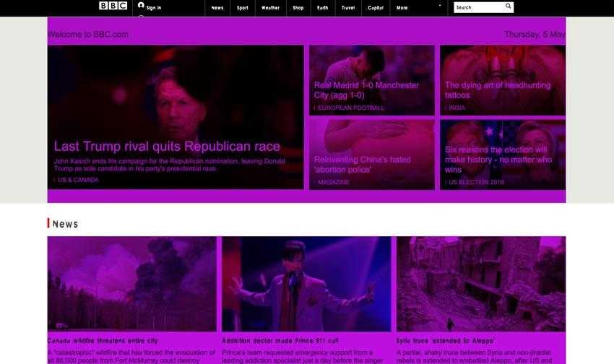Screen dimensions: 614x364
Task: Open 'Last Trump rival quits Republican race' headline
Action: (x=167, y=147)
